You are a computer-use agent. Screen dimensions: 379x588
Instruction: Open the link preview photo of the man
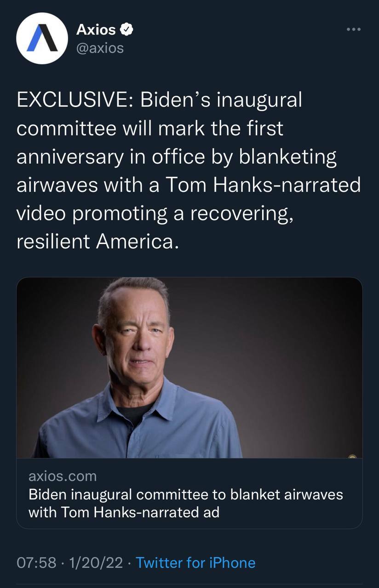tap(189, 367)
